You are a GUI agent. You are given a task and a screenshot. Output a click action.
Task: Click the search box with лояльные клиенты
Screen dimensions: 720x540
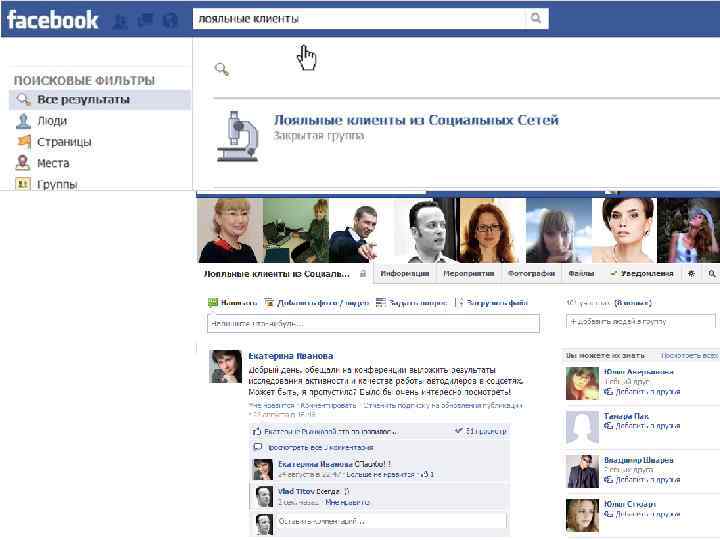click(x=359, y=19)
